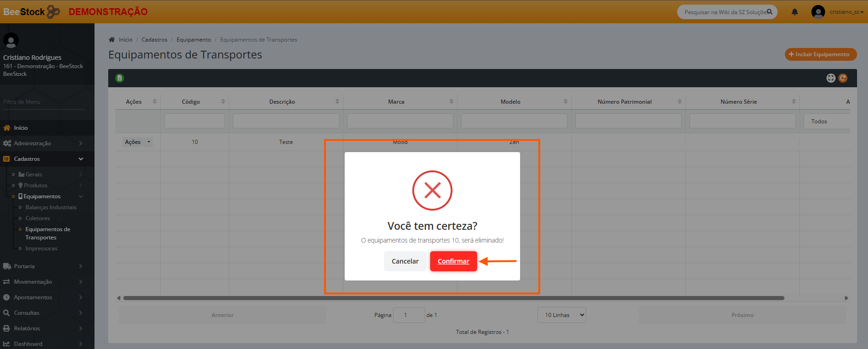Expand the Administração menu
Viewport: 868px width, 349px height.
click(x=43, y=143)
